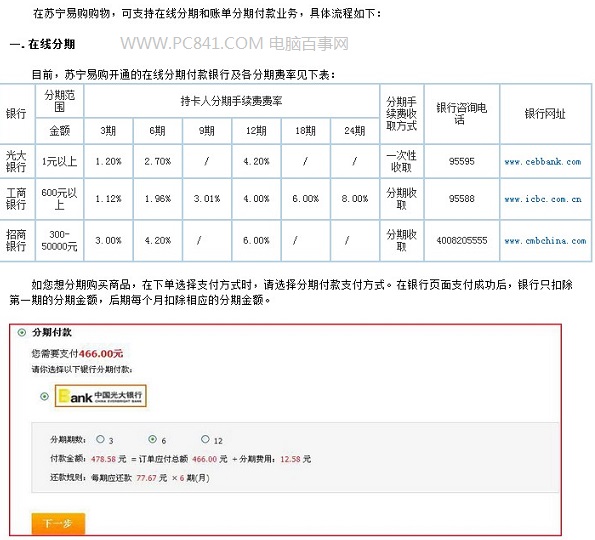The height and width of the screenshot is (540, 595).
Task: Open the www.cmbchina.com link
Action: coord(545,241)
